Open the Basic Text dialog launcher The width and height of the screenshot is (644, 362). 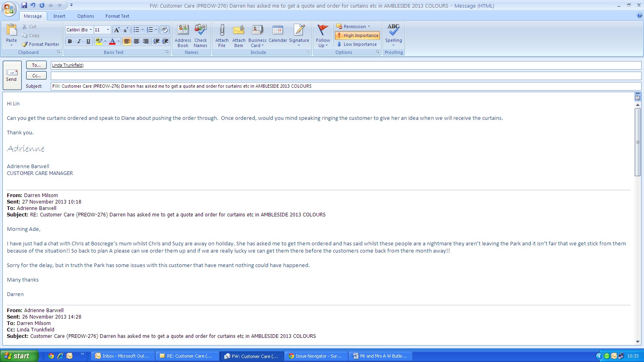pyautogui.click(x=167, y=52)
